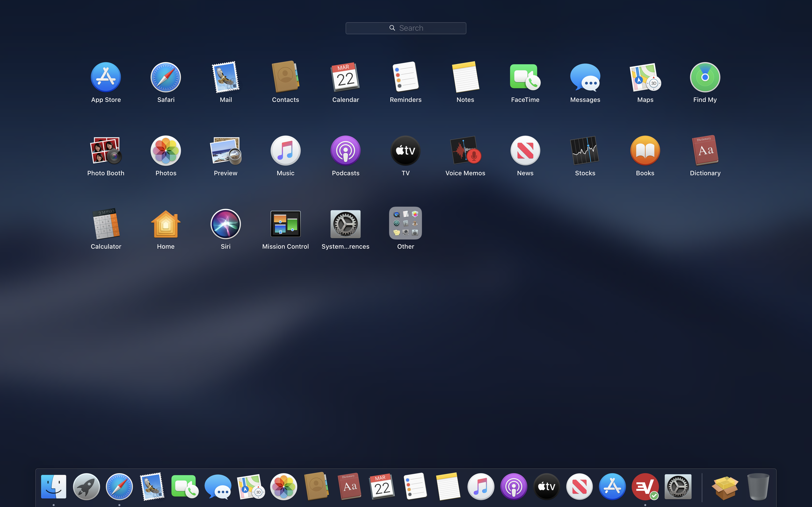Open the Books app
Viewport: 812px width, 507px height.
click(645, 151)
